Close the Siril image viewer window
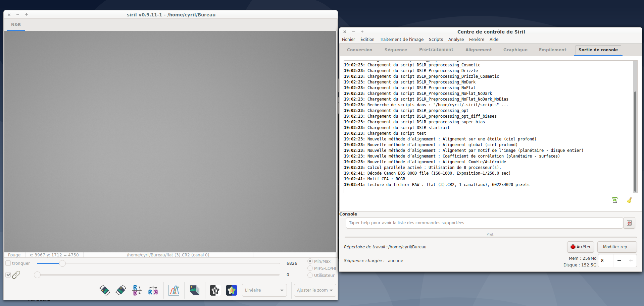The height and width of the screenshot is (306, 644). click(9, 15)
